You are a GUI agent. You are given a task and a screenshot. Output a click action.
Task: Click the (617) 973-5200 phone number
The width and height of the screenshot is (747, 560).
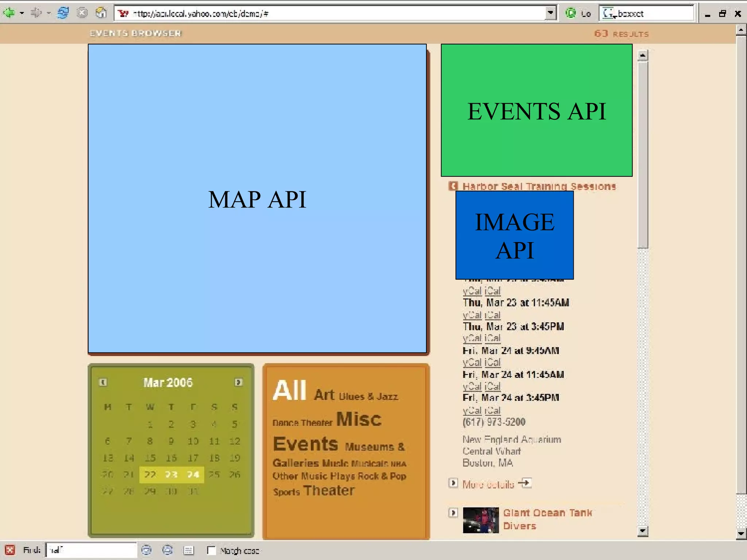pos(494,422)
